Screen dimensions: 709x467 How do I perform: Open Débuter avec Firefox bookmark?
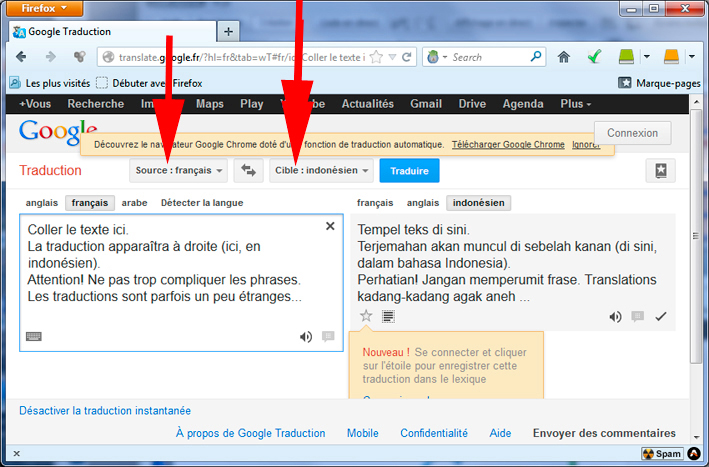click(150, 83)
